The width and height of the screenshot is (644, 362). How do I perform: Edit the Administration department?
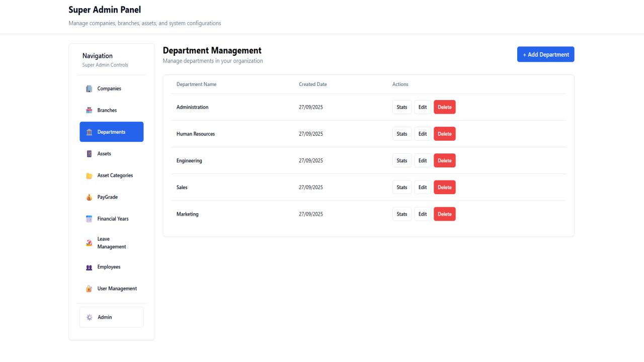coord(423,107)
